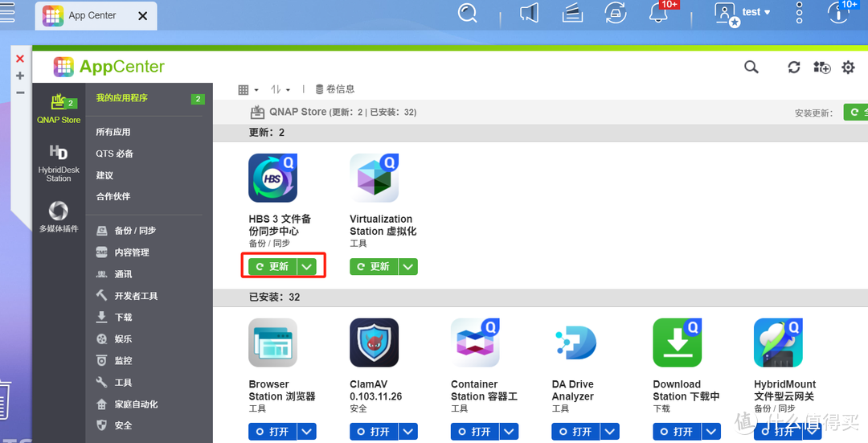
Task: Expand Virtualization Station update dropdown arrow
Action: pyautogui.click(x=408, y=267)
